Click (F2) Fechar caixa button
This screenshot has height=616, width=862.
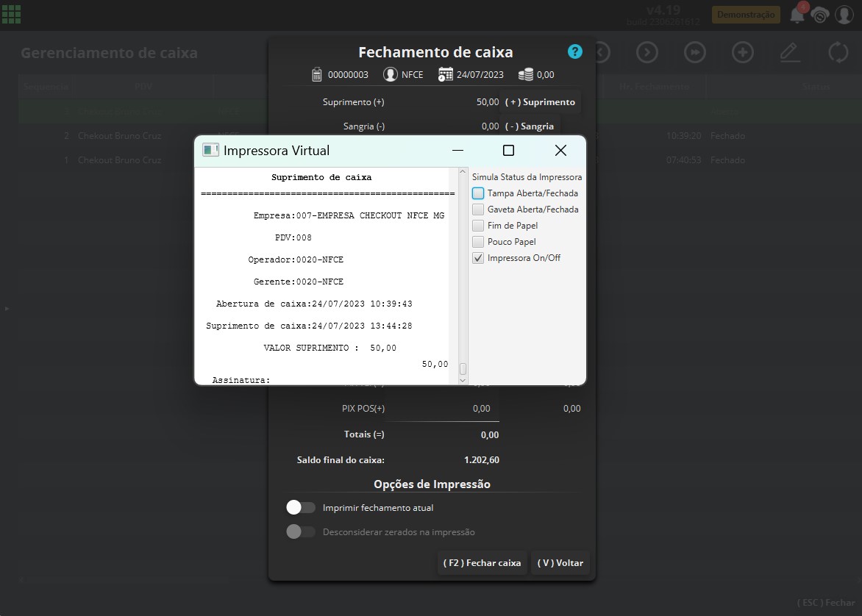[x=482, y=562]
